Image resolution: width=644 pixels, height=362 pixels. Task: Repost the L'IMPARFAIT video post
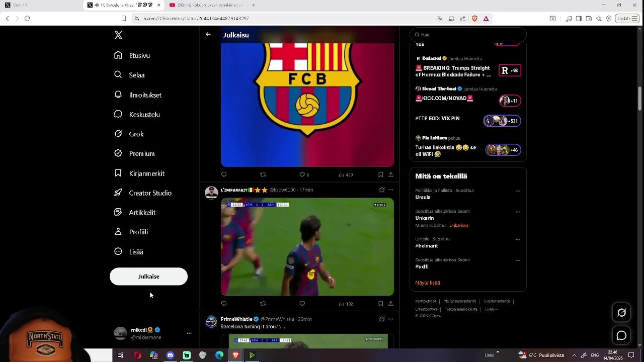coord(263,303)
